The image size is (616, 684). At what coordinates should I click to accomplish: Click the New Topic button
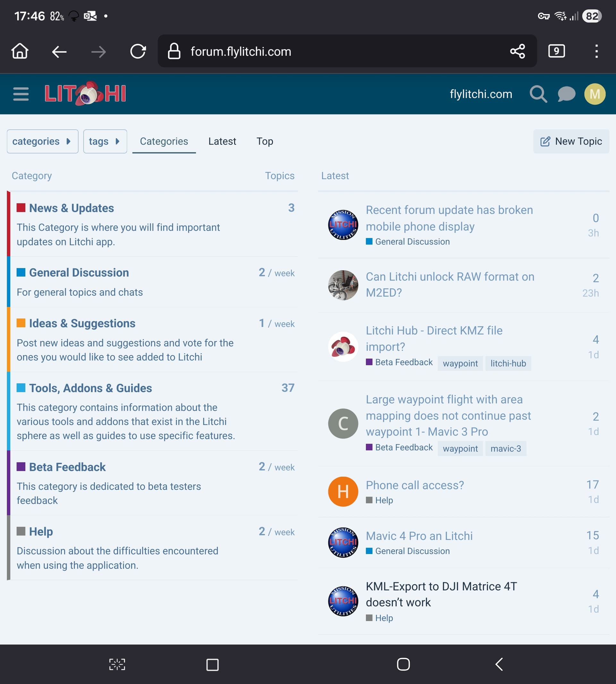tap(571, 141)
